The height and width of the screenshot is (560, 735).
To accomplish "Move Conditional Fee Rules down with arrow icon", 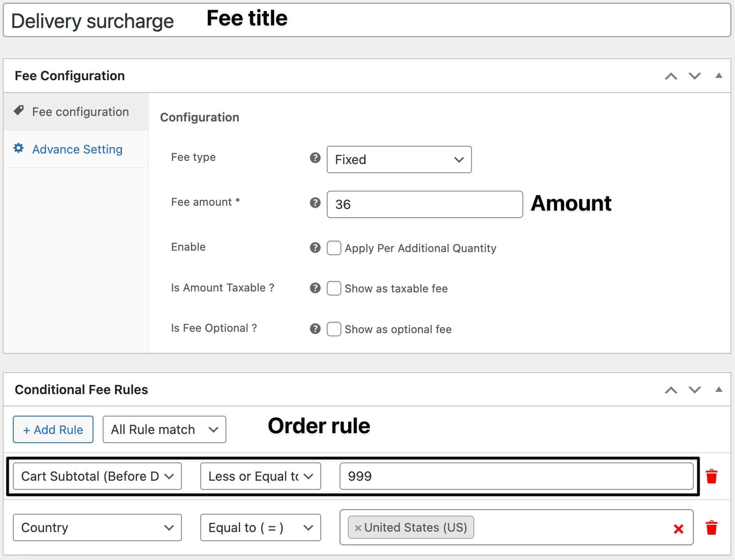I will [x=694, y=390].
